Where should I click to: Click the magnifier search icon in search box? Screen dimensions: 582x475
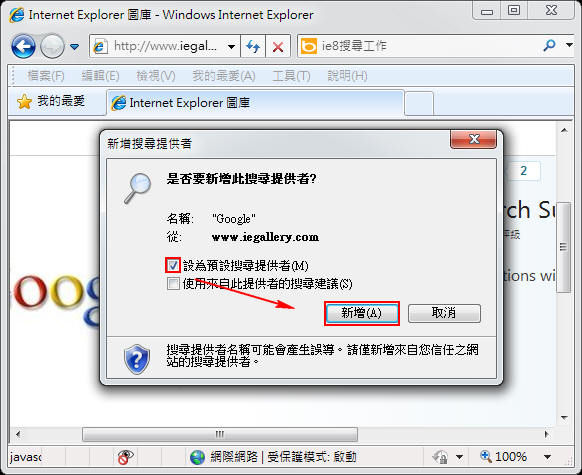click(x=549, y=46)
